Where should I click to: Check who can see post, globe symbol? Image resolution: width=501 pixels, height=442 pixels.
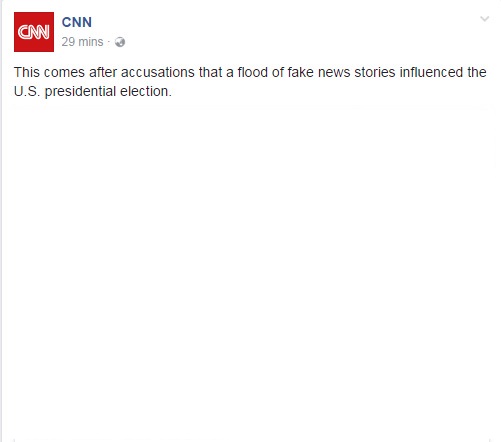click(120, 42)
